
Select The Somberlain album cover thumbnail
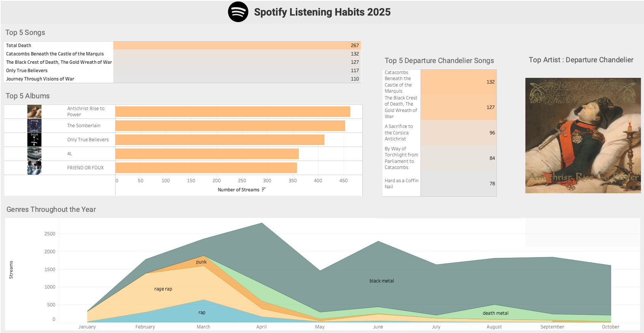[x=34, y=126]
